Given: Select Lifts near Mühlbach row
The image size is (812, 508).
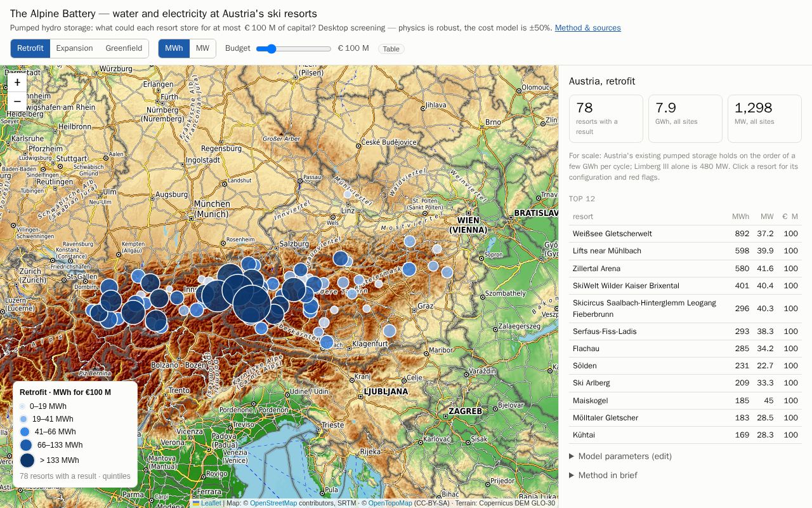Looking at the screenshot, I should (685, 251).
